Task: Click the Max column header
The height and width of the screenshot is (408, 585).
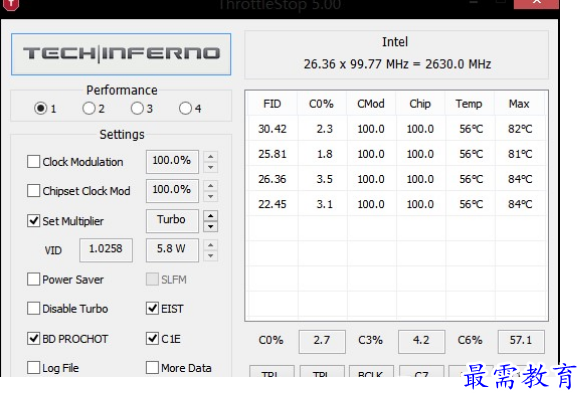Action: [519, 104]
